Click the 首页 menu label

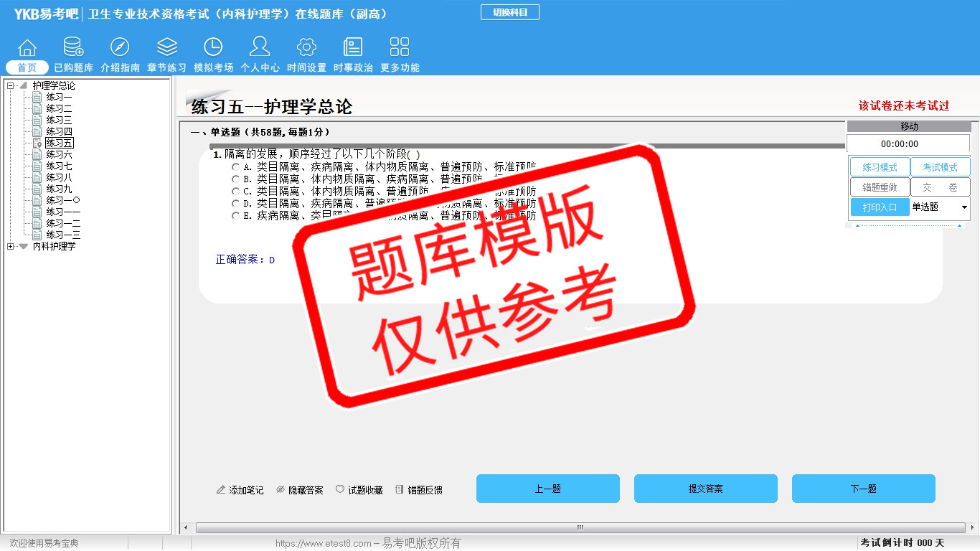(27, 67)
